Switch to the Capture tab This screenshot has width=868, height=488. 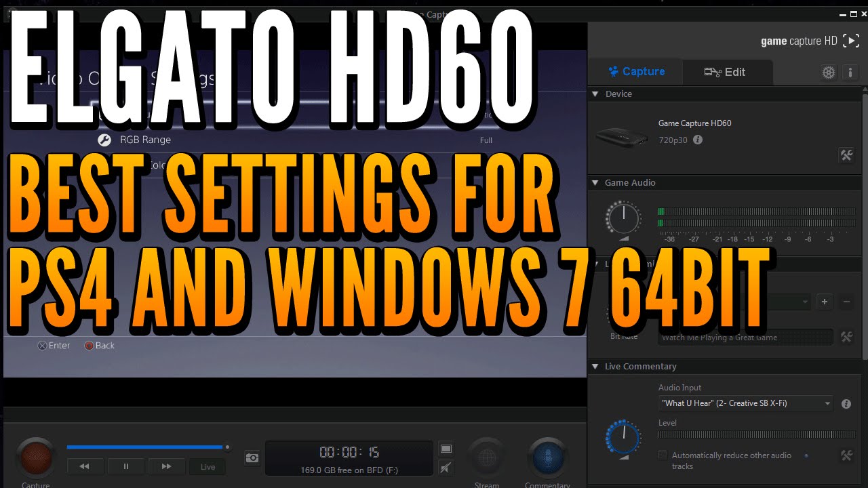(636, 71)
